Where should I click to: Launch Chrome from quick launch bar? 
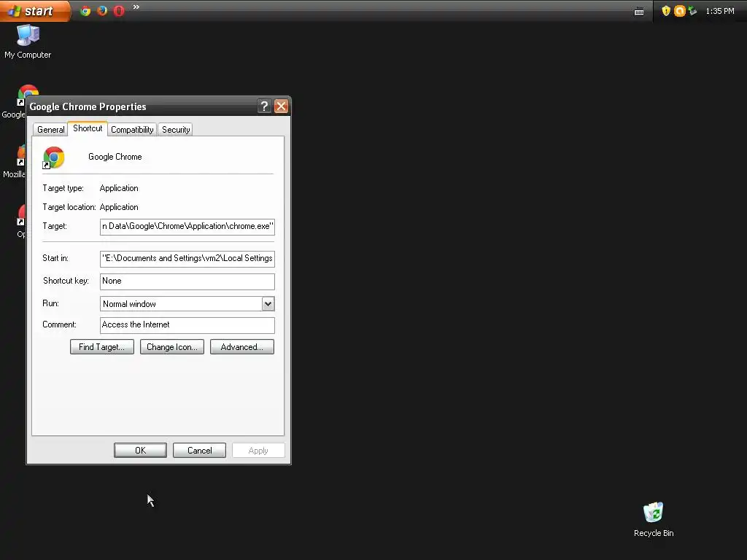click(85, 10)
